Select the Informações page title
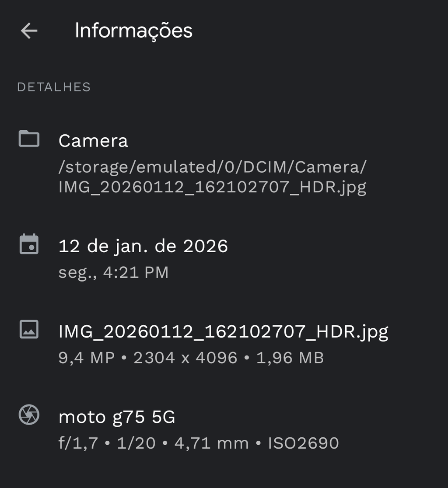The height and width of the screenshot is (488, 448). (133, 31)
